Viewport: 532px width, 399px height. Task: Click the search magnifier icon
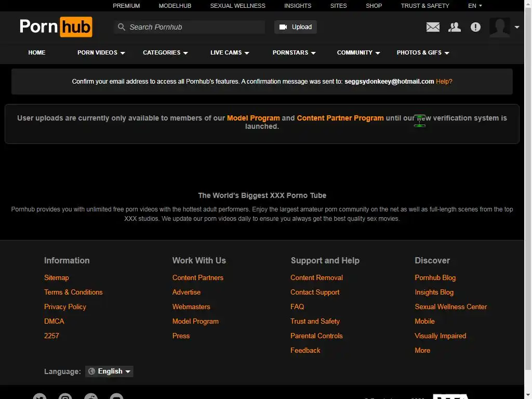click(122, 27)
